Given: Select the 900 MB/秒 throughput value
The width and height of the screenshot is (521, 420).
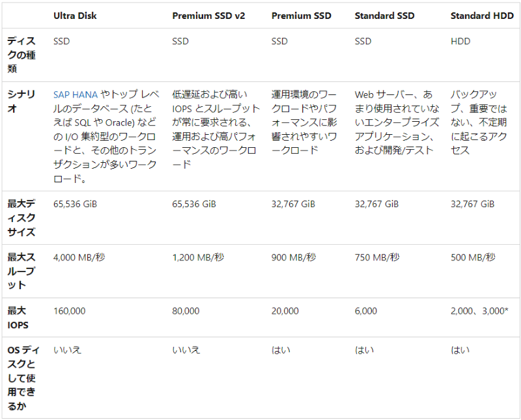Looking at the screenshot, I should pos(294,257).
